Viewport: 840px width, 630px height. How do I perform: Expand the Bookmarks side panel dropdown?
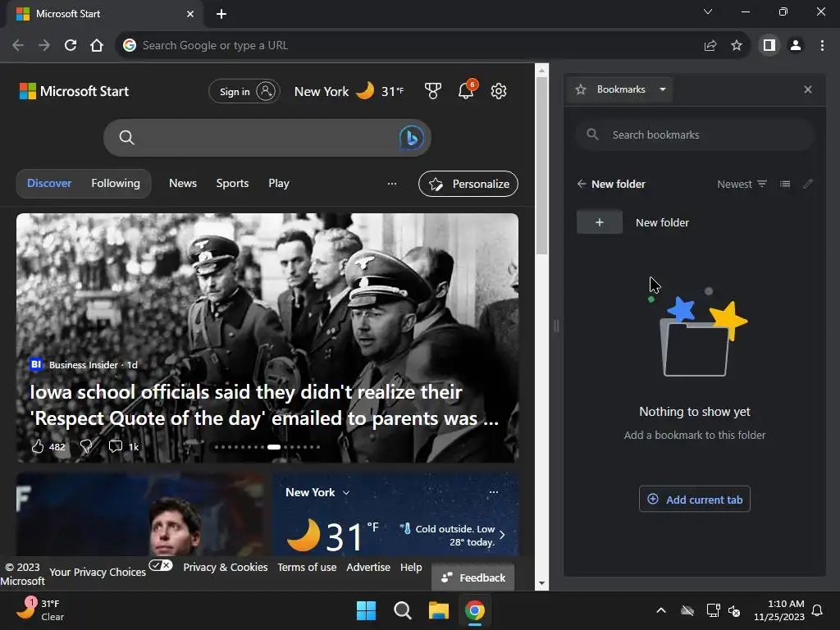[x=663, y=89]
